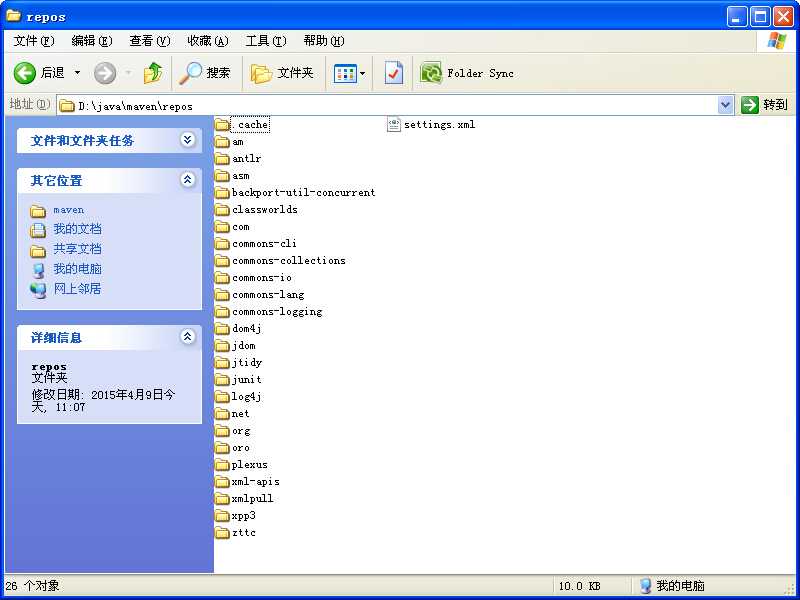Toggle the Folders (文件夹) pane button

pos(282,73)
